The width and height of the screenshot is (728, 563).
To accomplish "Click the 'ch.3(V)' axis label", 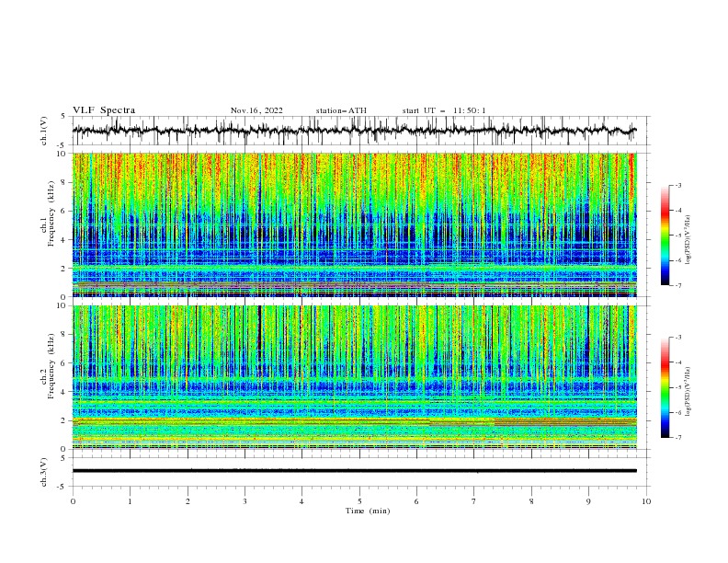I will tap(44, 472).
